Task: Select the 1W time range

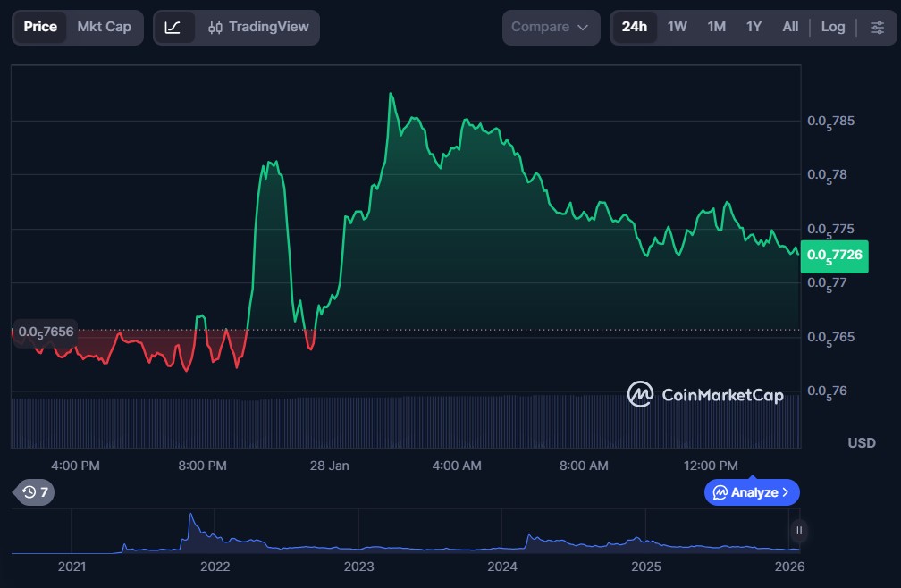Action: pos(677,27)
